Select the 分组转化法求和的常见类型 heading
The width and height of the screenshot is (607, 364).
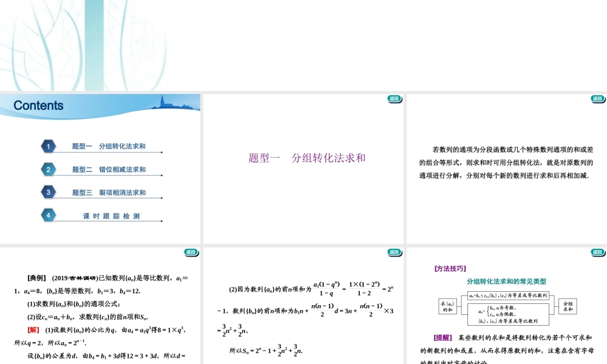507,281
